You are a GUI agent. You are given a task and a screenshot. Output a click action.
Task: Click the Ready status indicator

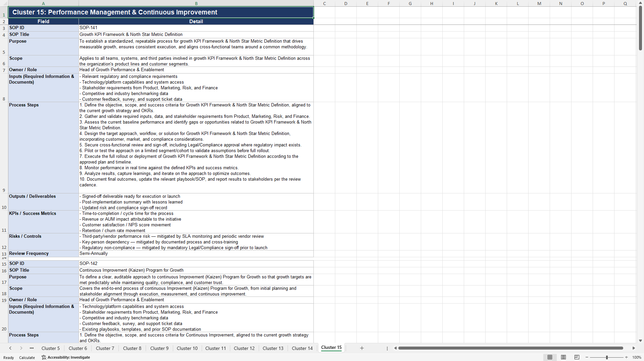tap(9, 358)
